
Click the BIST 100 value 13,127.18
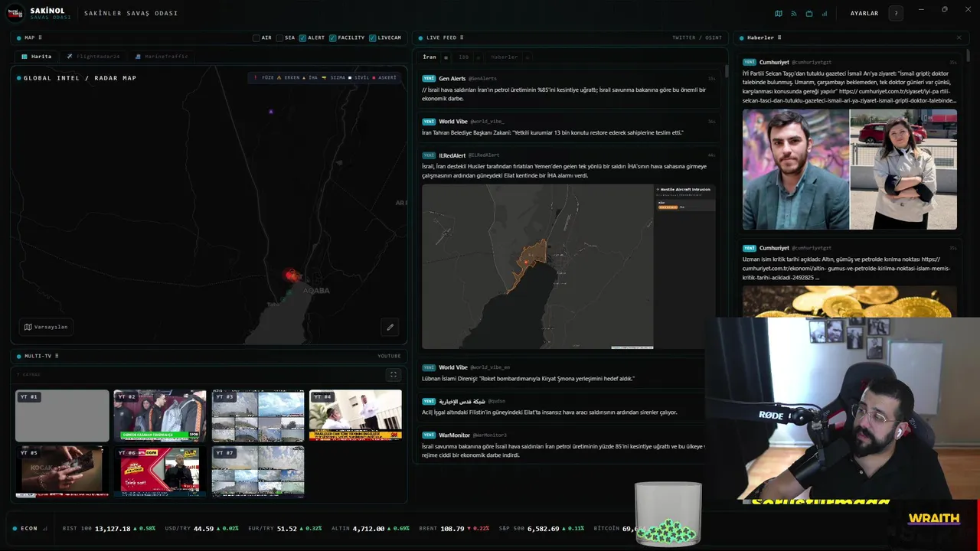click(113, 529)
